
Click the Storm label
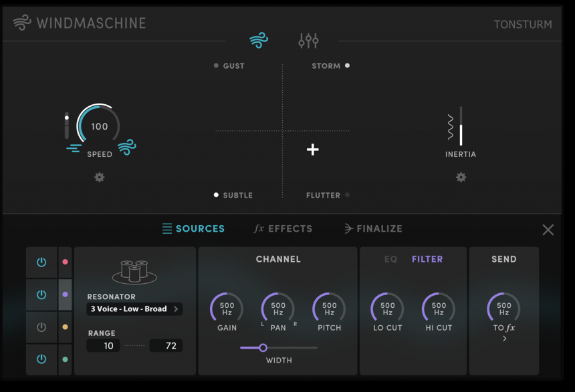(326, 66)
